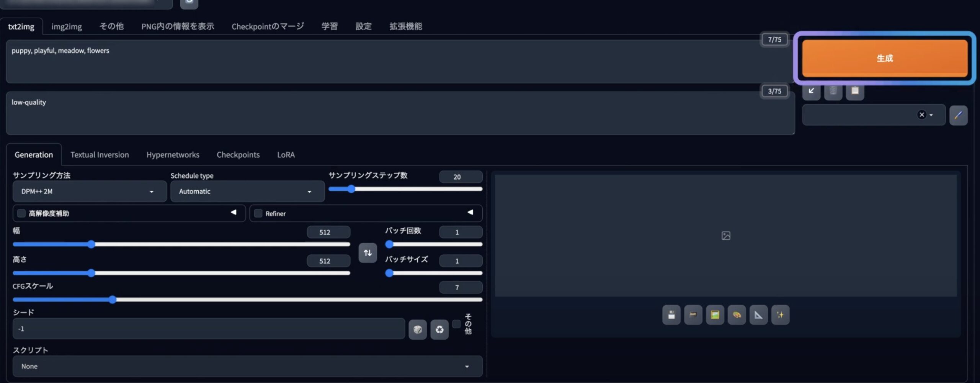Send image to img2img via picture icon
Viewport: 980px width, 383px height.
(715, 315)
